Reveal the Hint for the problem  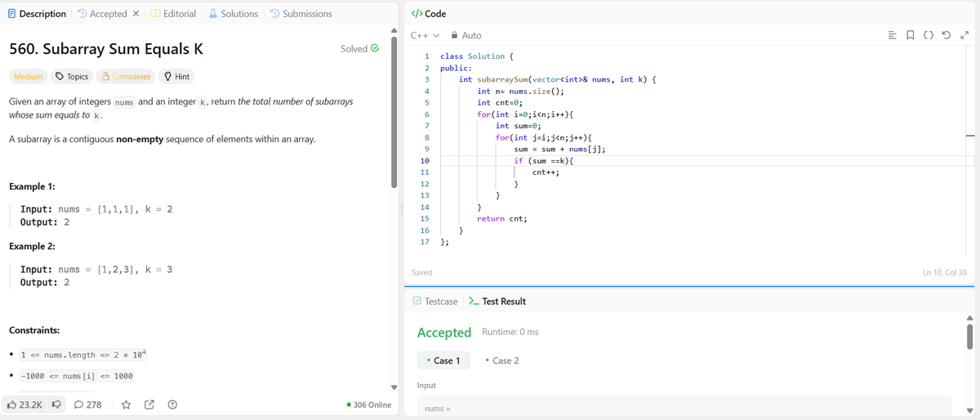pos(176,76)
